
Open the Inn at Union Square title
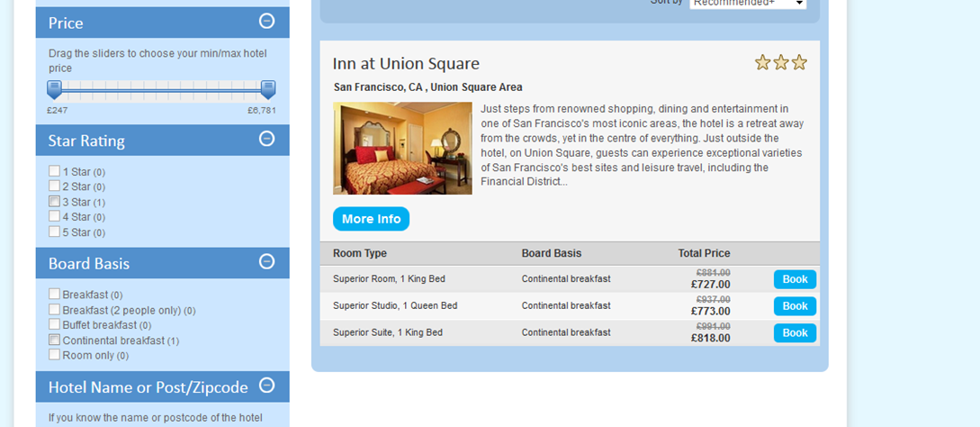pyautogui.click(x=406, y=64)
